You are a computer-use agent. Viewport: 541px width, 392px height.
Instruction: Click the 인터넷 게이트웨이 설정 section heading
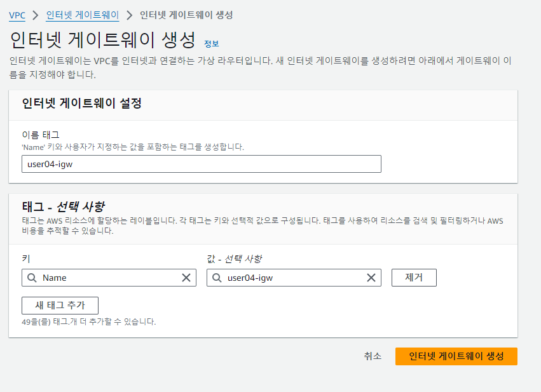tap(82, 103)
